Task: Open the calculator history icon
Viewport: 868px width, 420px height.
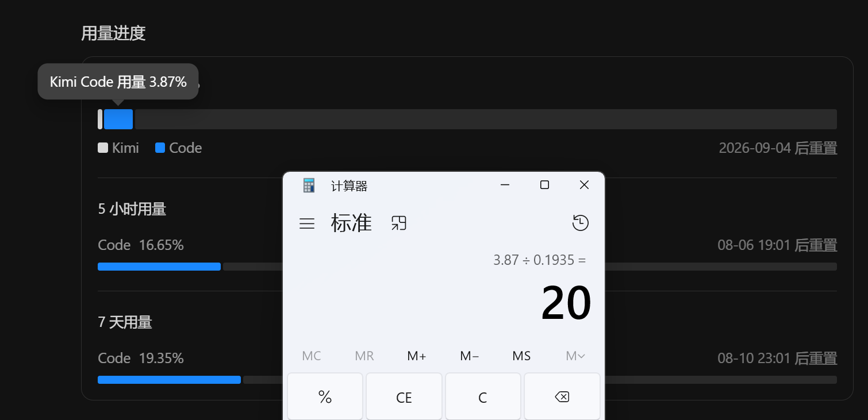Action: pyautogui.click(x=581, y=223)
